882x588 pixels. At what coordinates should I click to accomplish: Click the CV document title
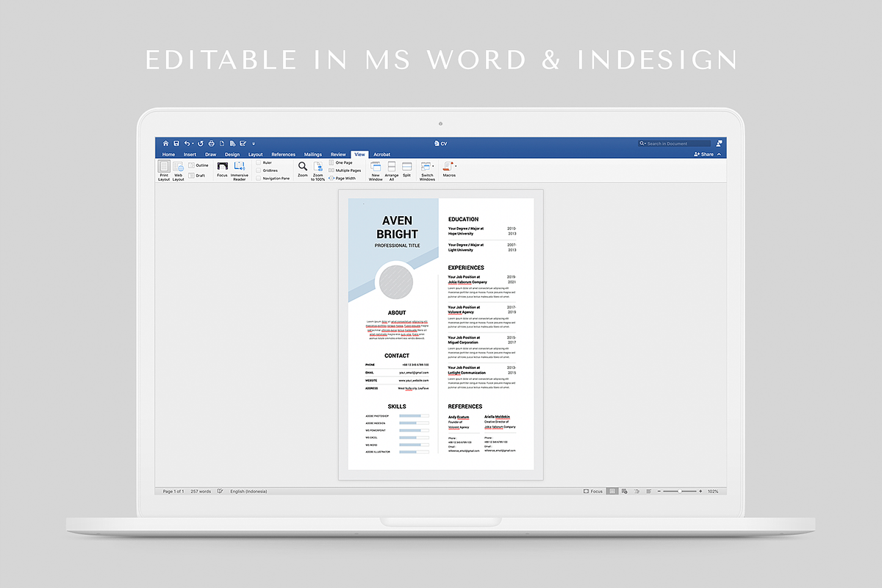pyautogui.click(x=441, y=143)
